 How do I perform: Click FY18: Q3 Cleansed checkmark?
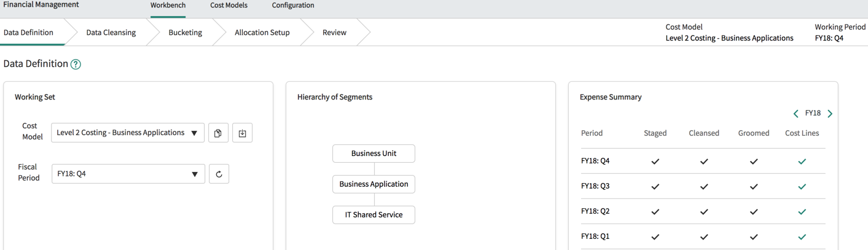704,187
